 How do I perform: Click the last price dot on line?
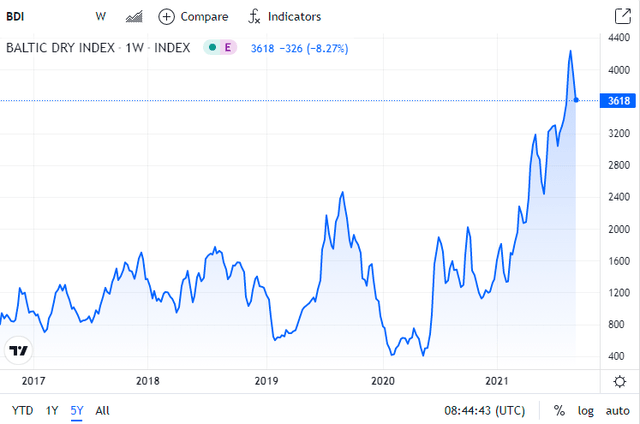[576, 100]
